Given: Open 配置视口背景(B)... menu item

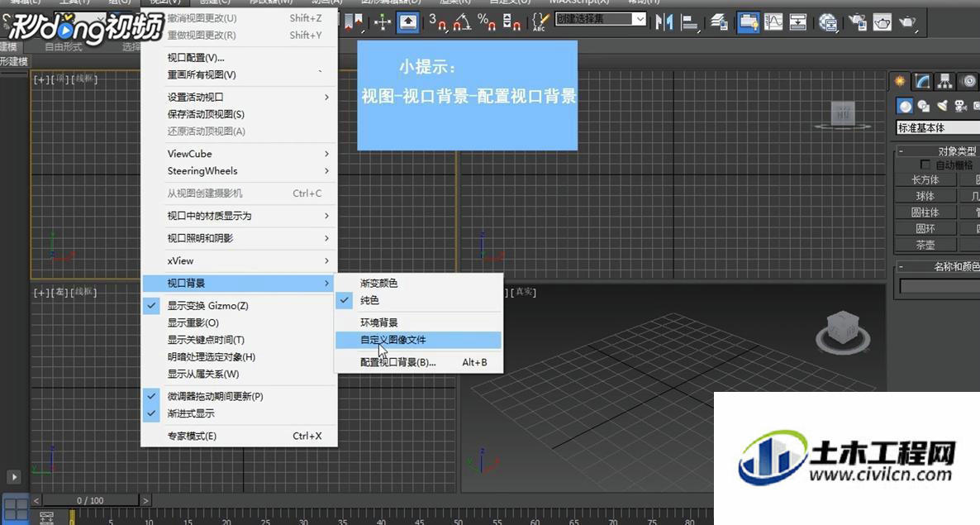Looking at the screenshot, I should (x=419, y=362).
